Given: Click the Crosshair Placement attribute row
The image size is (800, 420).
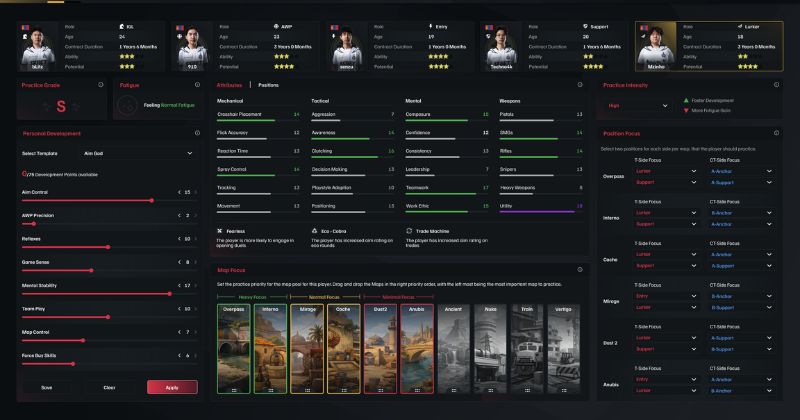Looking at the screenshot, I should click(x=258, y=116).
